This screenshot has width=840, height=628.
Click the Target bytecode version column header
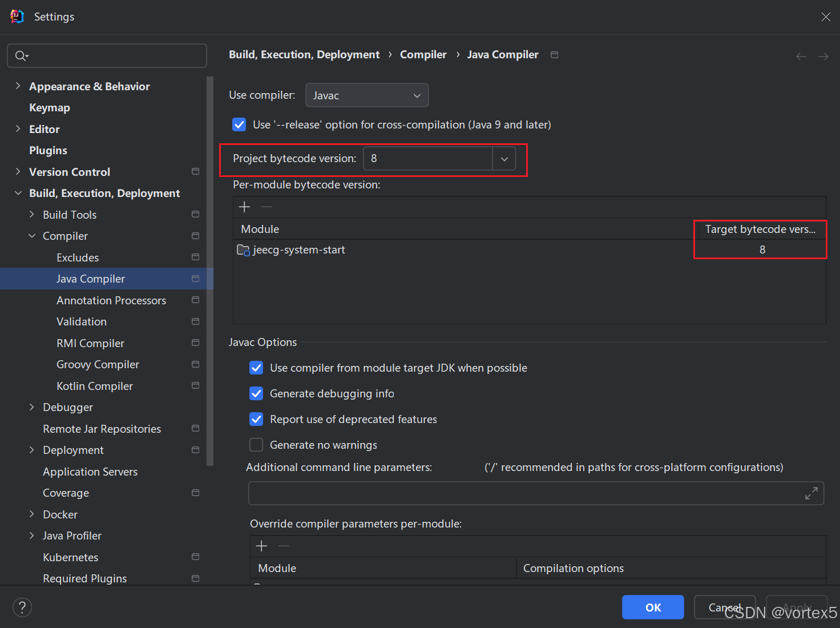(x=760, y=229)
